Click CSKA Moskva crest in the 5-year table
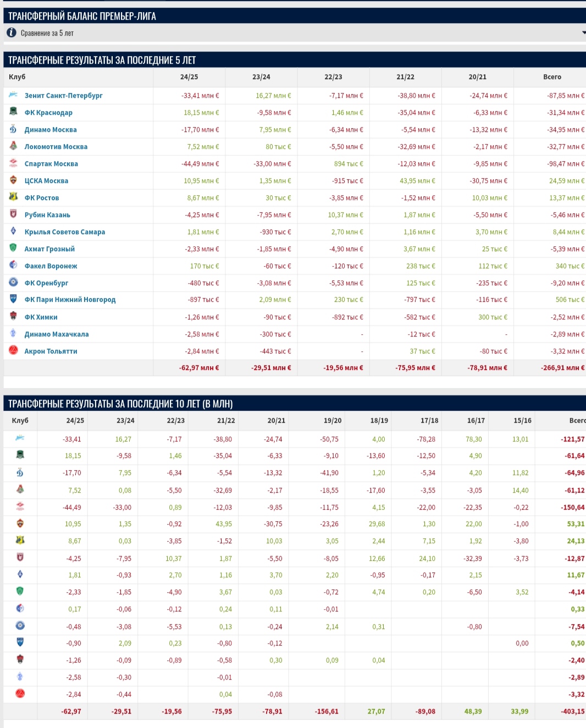The height and width of the screenshot is (728, 586). click(x=13, y=180)
